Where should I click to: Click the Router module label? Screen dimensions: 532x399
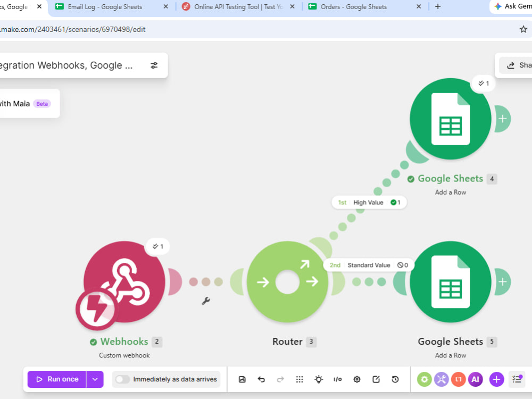287,342
